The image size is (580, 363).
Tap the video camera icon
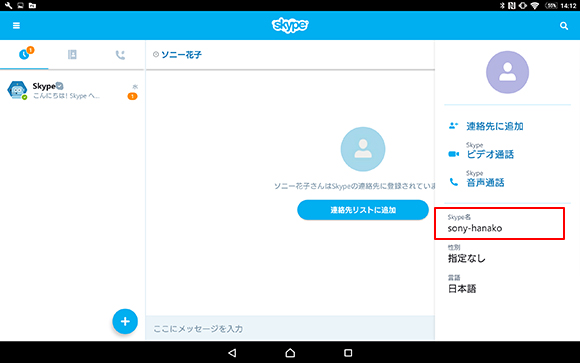453,154
